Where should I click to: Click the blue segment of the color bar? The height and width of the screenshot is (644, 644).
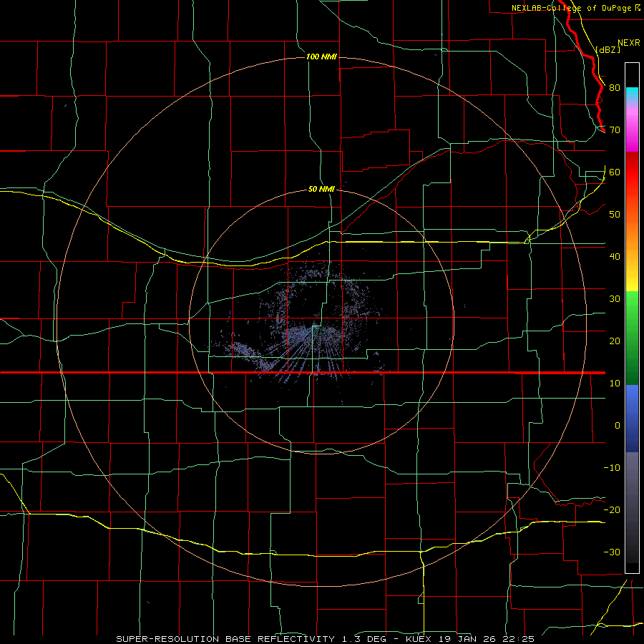(x=632, y=418)
